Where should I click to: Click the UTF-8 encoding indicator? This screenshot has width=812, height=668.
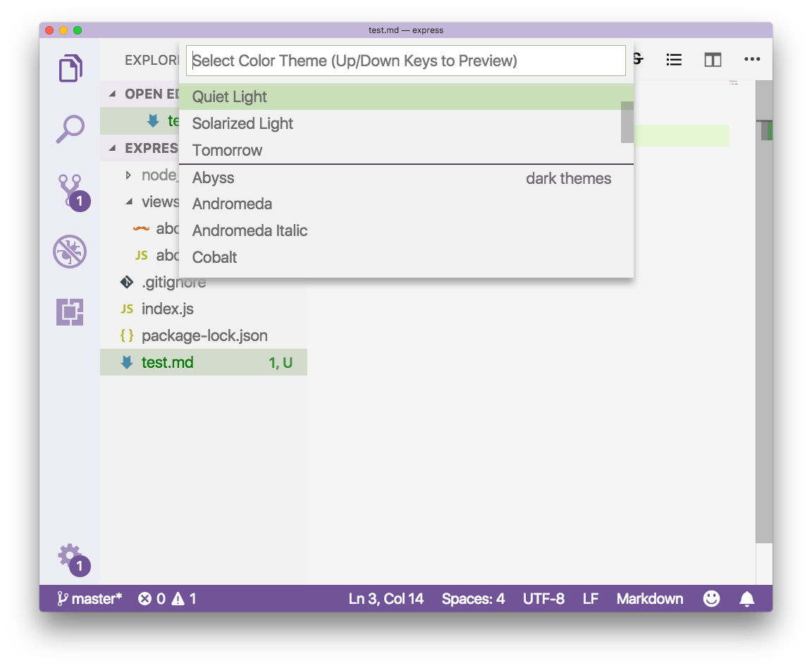[543, 599]
